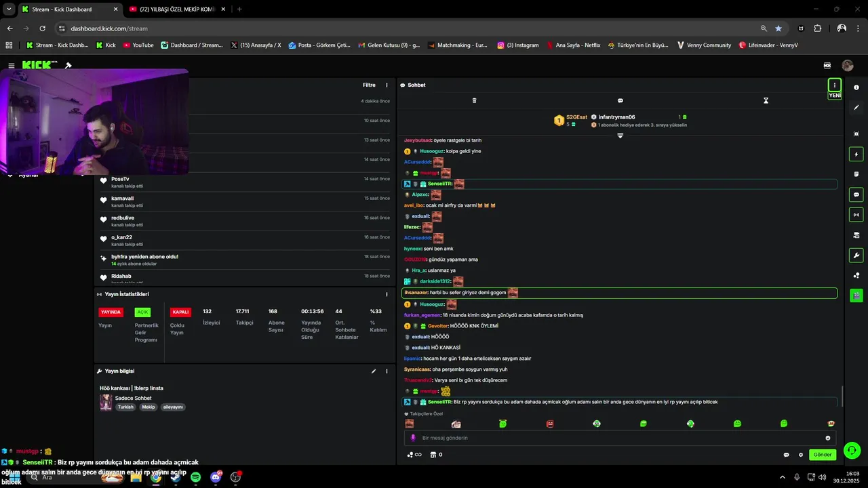Open browser extensions puzzle icon

[x=817, y=28]
